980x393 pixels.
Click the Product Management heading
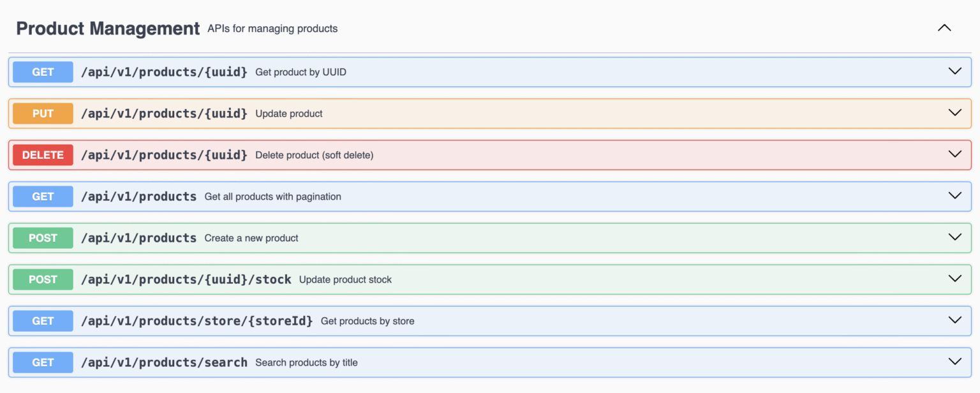(x=107, y=28)
